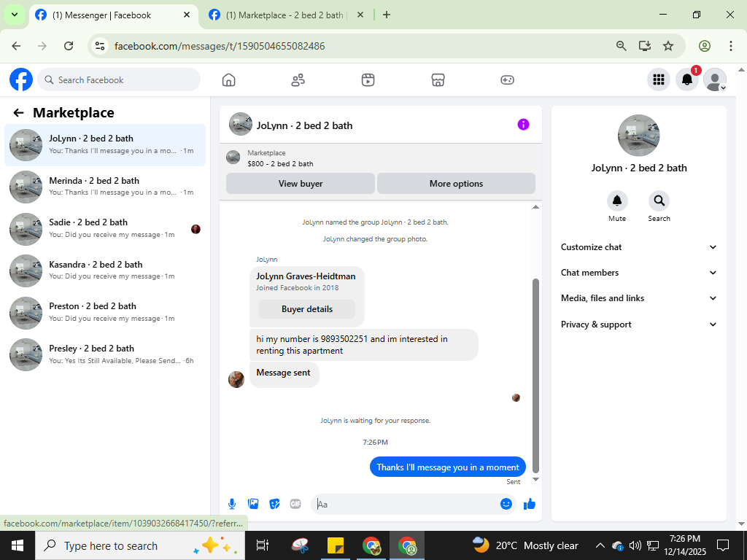Click the 'Thanks I'll message you' bubble
Screen dimensions: 747x560
click(x=448, y=467)
